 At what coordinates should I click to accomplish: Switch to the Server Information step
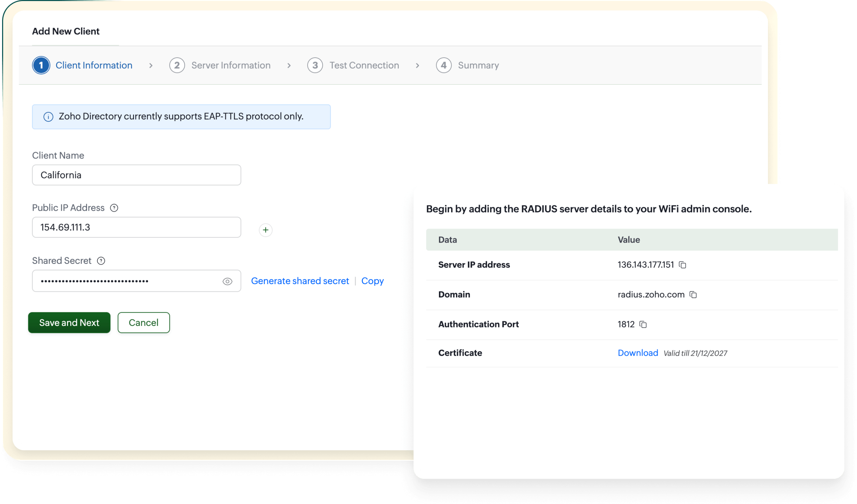tap(230, 65)
